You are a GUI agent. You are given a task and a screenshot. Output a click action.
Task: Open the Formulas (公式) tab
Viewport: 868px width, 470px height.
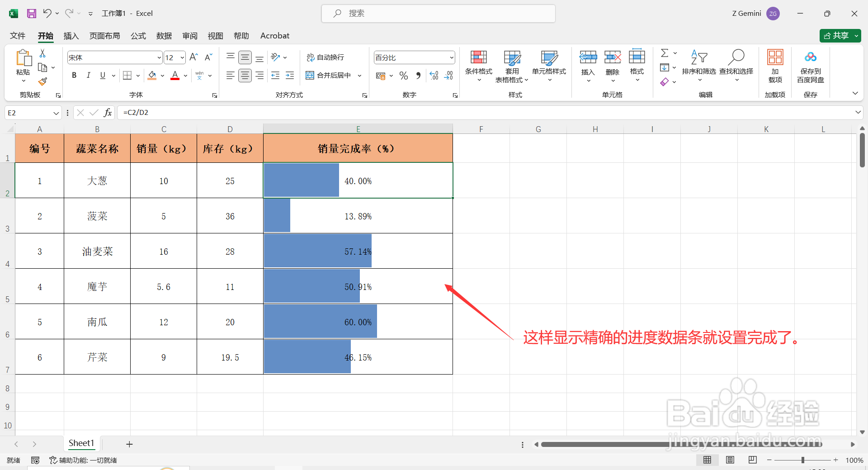138,36
